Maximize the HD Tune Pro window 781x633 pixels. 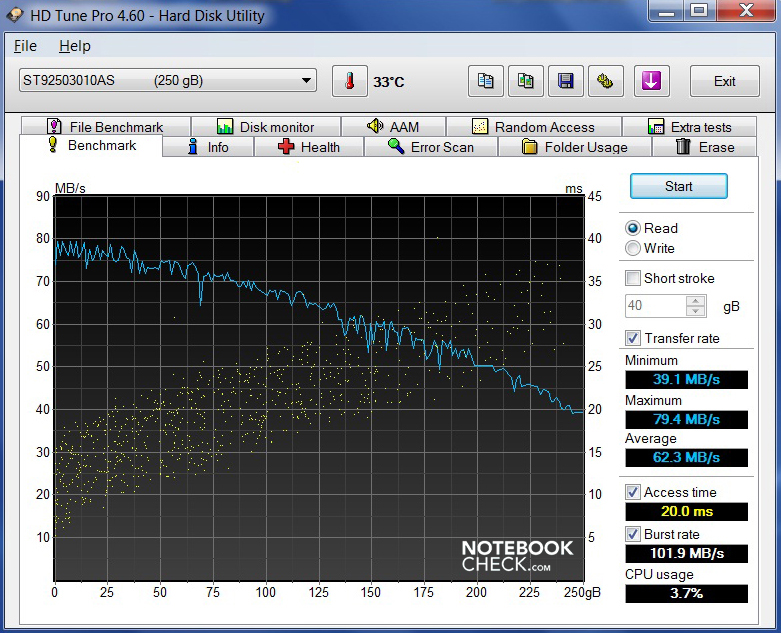point(700,11)
